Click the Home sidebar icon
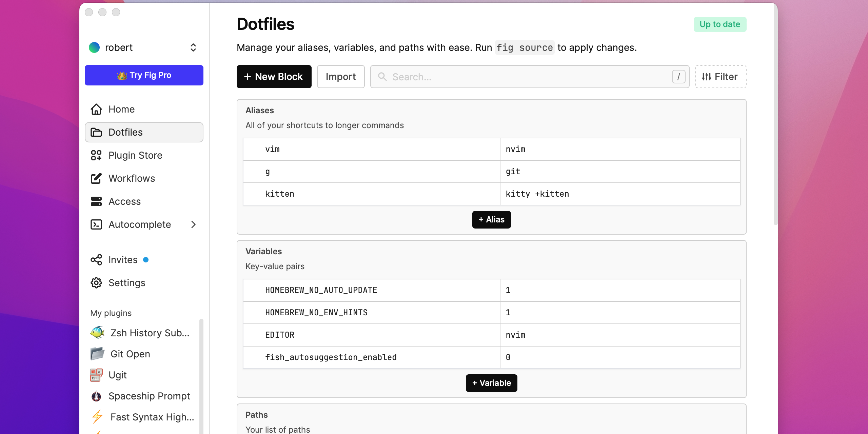 96,109
